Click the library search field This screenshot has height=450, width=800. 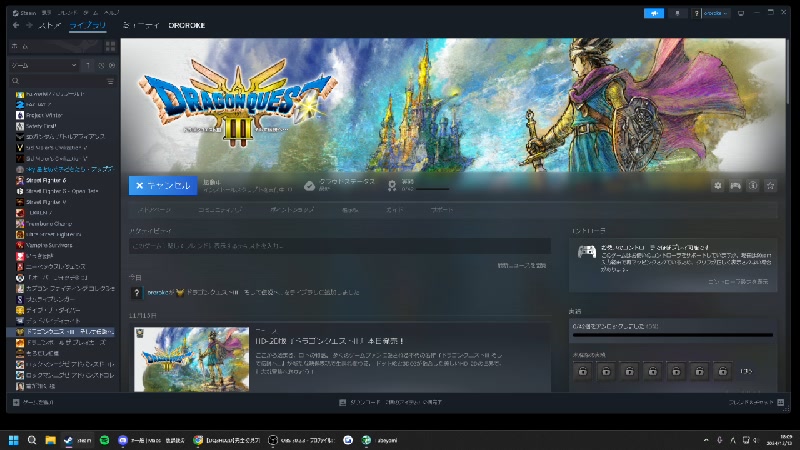(55, 80)
